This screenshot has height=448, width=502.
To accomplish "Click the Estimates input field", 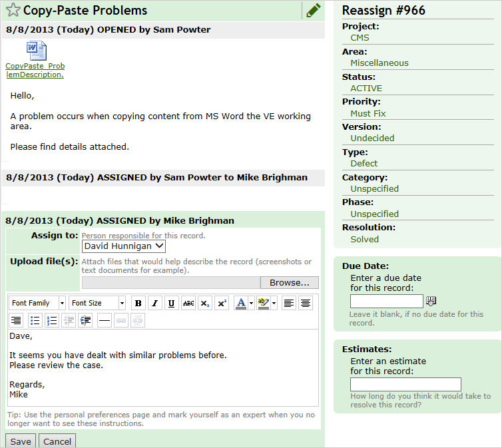I will (x=405, y=384).
